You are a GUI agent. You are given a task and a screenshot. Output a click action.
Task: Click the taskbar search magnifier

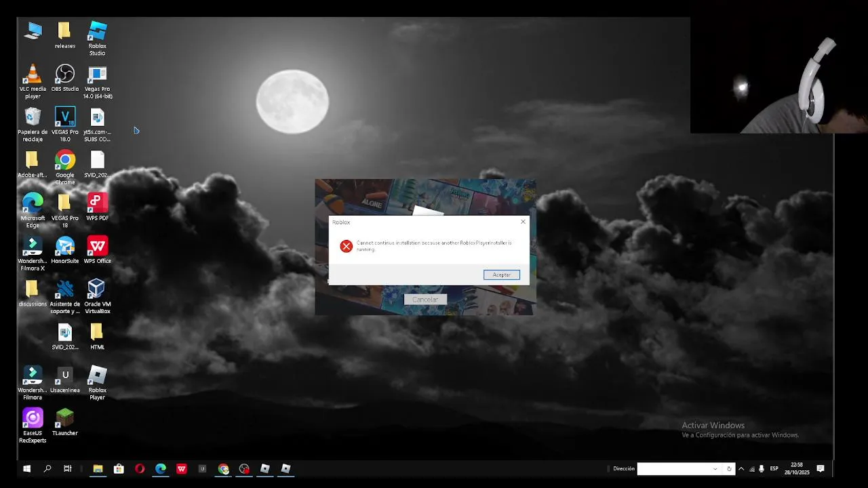(47, 468)
